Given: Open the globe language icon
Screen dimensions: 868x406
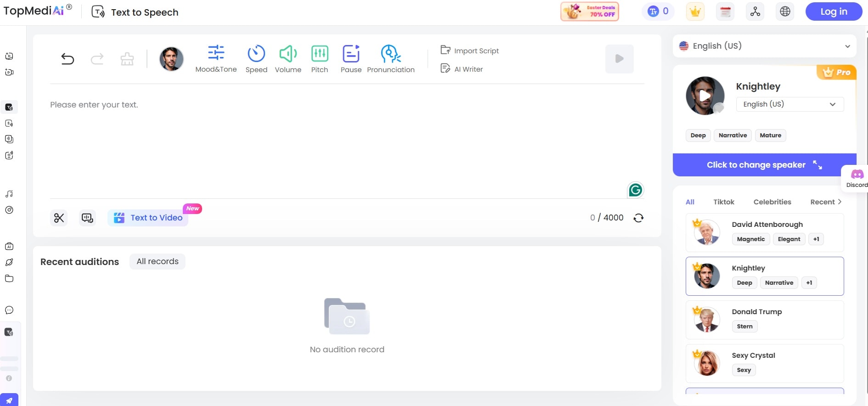Looking at the screenshot, I should click(785, 11).
